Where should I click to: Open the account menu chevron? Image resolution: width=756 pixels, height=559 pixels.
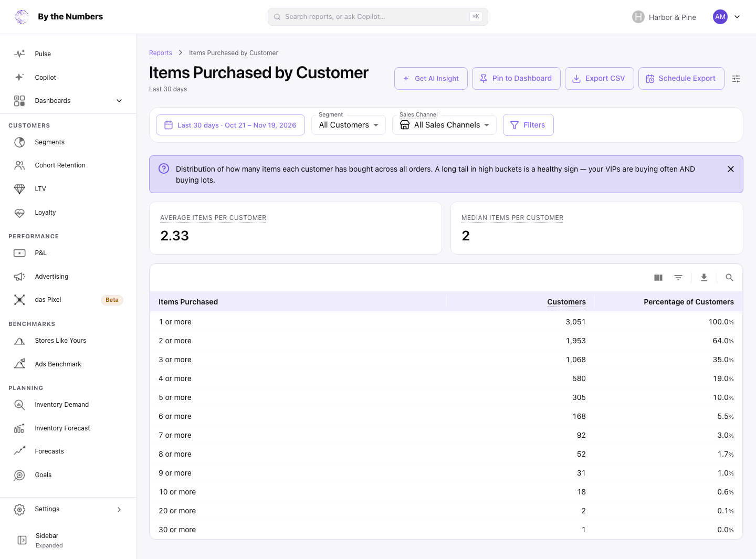[x=737, y=17]
